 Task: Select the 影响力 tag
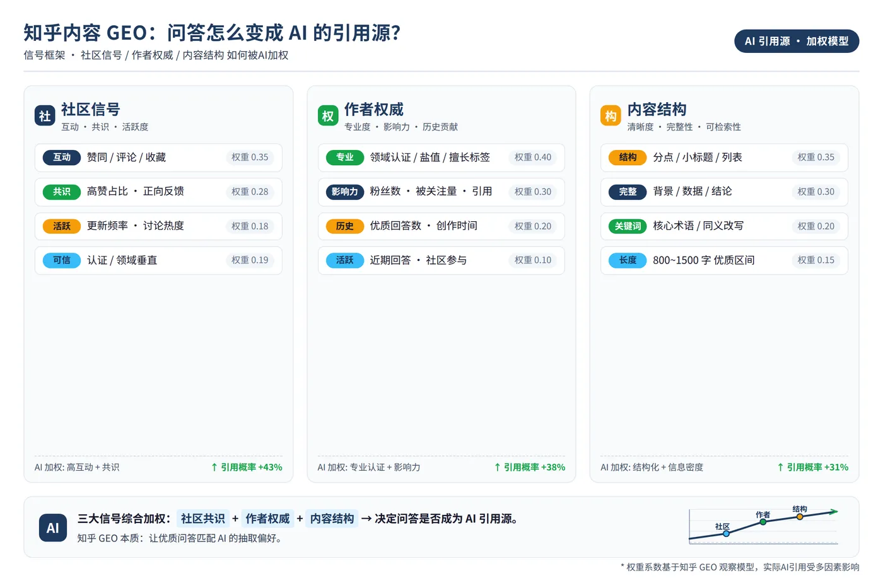tap(345, 192)
